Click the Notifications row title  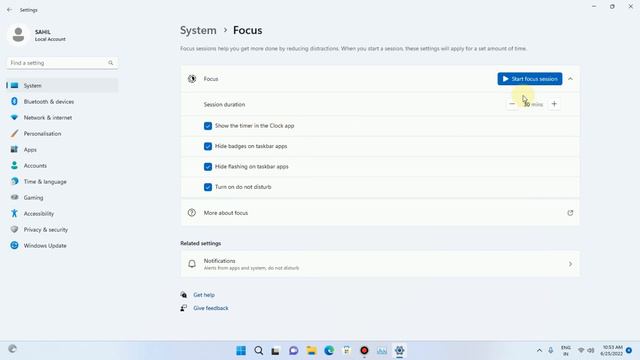pyautogui.click(x=220, y=261)
